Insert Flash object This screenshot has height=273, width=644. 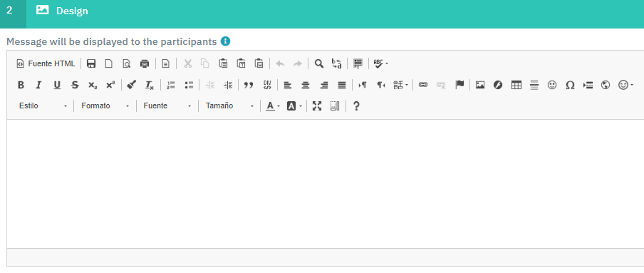point(498,85)
